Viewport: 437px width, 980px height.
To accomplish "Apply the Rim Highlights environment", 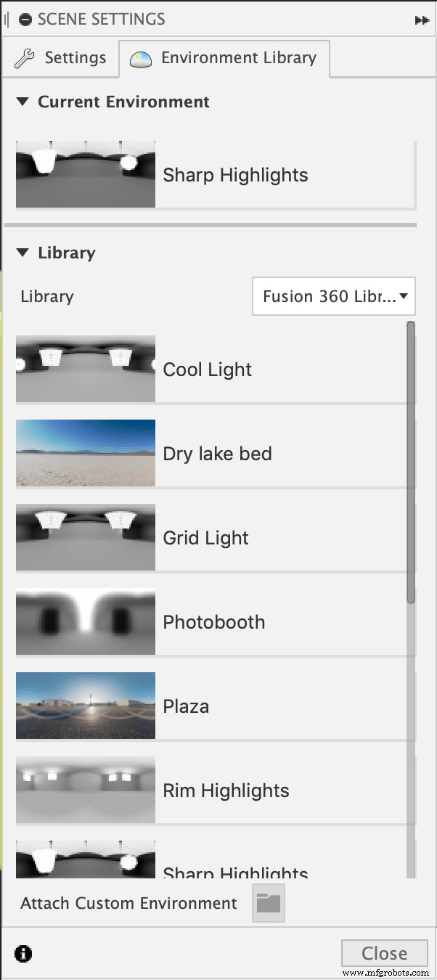I will pyautogui.click(x=85, y=789).
